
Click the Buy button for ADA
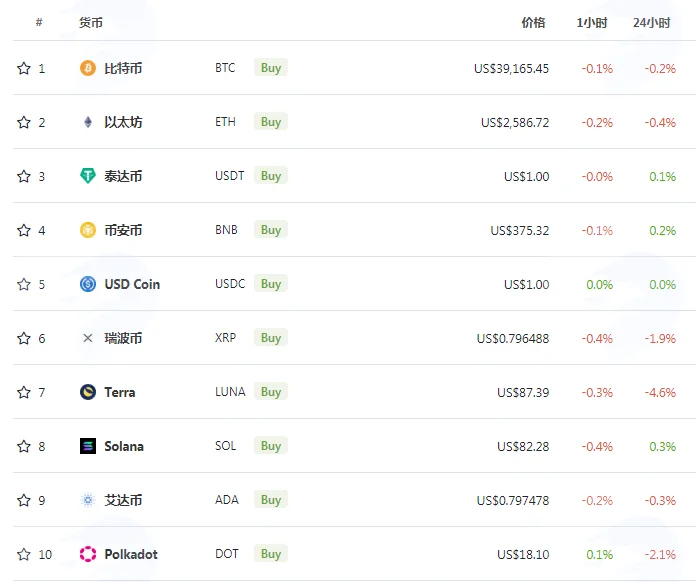[x=271, y=500]
